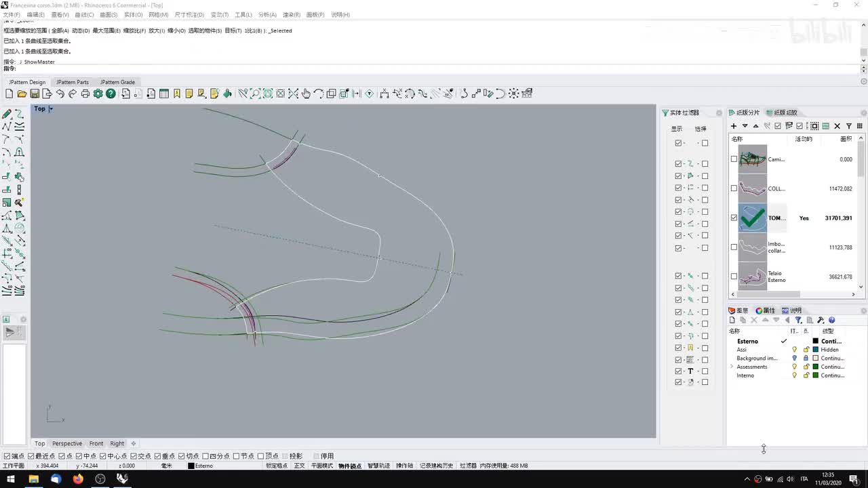This screenshot has height=488, width=868.
Task: Click the Esterno layer black color swatch
Action: tap(816, 341)
